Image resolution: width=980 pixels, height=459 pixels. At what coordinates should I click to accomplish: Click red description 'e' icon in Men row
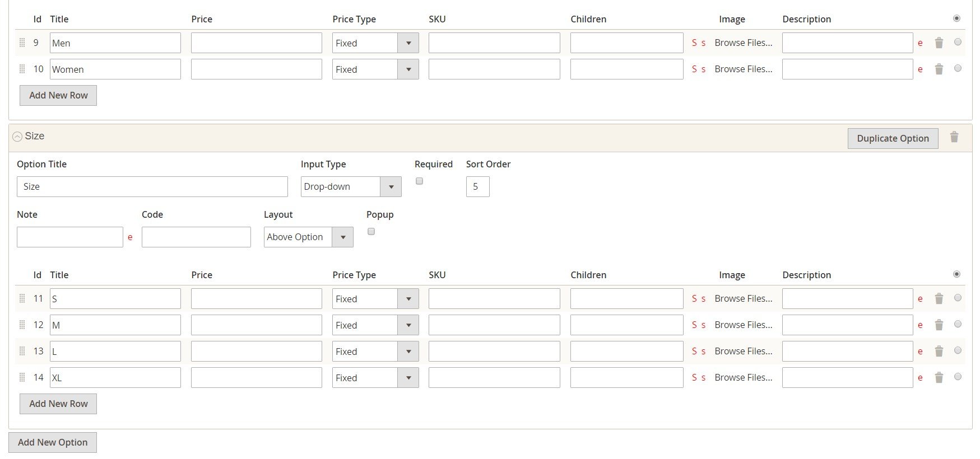click(x=920, y=43)
